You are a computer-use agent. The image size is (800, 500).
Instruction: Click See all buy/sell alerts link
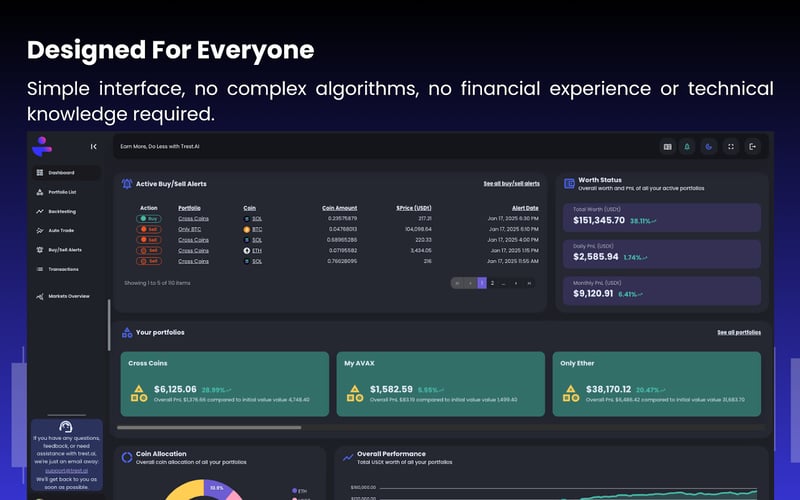tap(511, 184)
